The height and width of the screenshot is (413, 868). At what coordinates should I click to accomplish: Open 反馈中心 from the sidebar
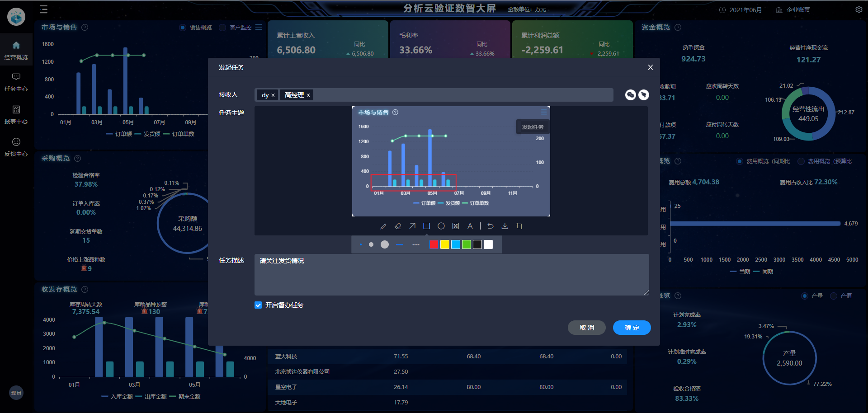coord(16,147)
